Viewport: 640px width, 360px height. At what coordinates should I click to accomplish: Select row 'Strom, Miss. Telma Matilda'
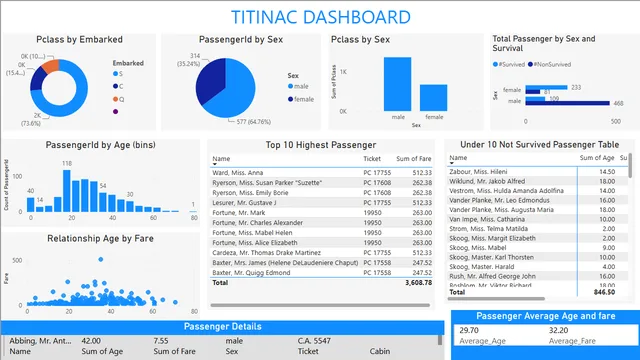[x=538, y=229]
